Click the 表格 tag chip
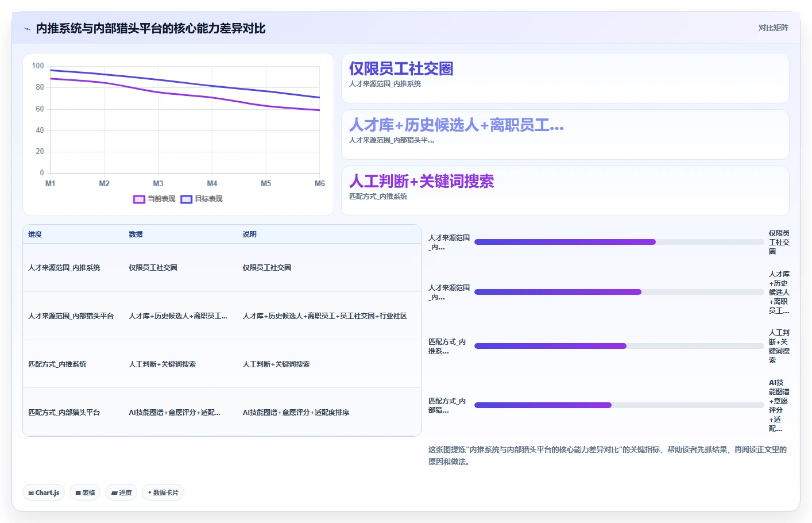The width and height of the screenshot is (812, 523). click(x=85, y=493)
